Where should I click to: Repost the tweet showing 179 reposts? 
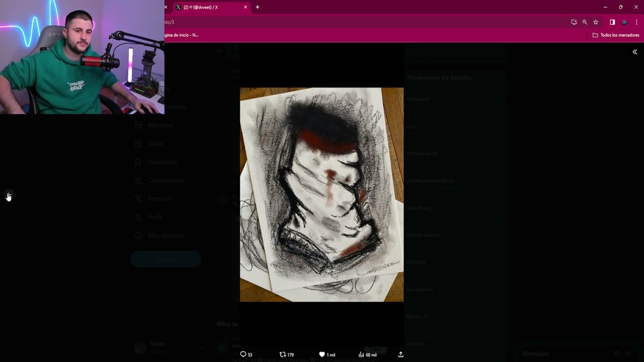286,354
